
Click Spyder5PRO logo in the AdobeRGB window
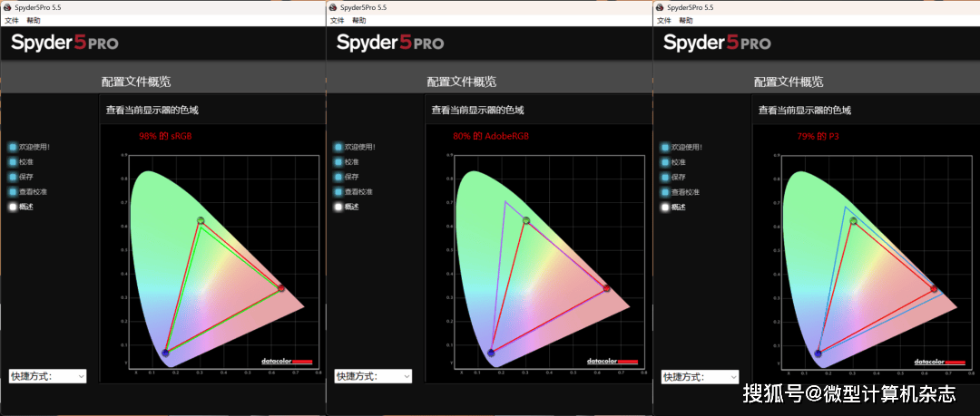(390, 43)
